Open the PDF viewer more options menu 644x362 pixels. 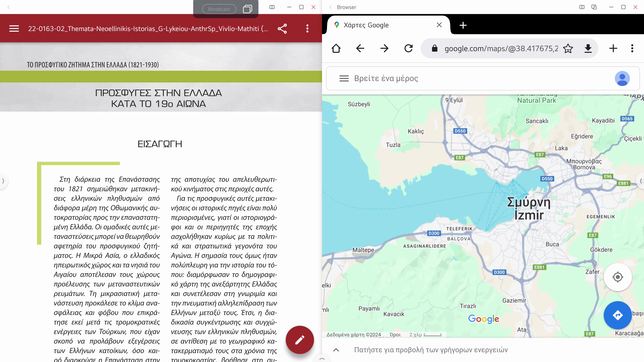[307, 28]
